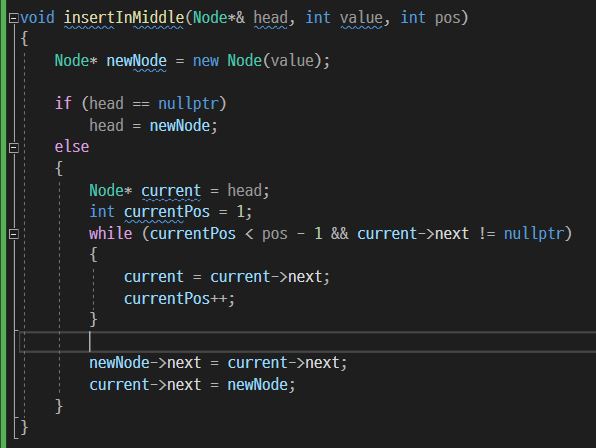Click the while keyword
596x448 pixels.
tap(111, 233)
